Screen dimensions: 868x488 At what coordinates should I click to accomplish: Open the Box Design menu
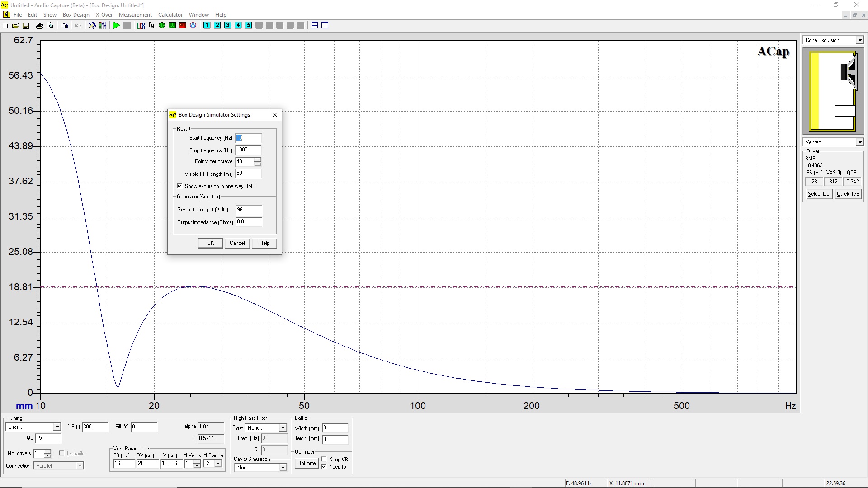[76, 15]
